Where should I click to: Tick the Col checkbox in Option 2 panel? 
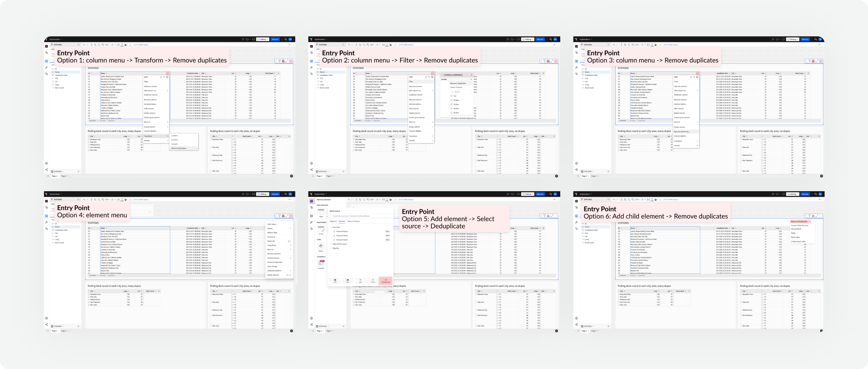pyautogui.click(x=452, y=96)
